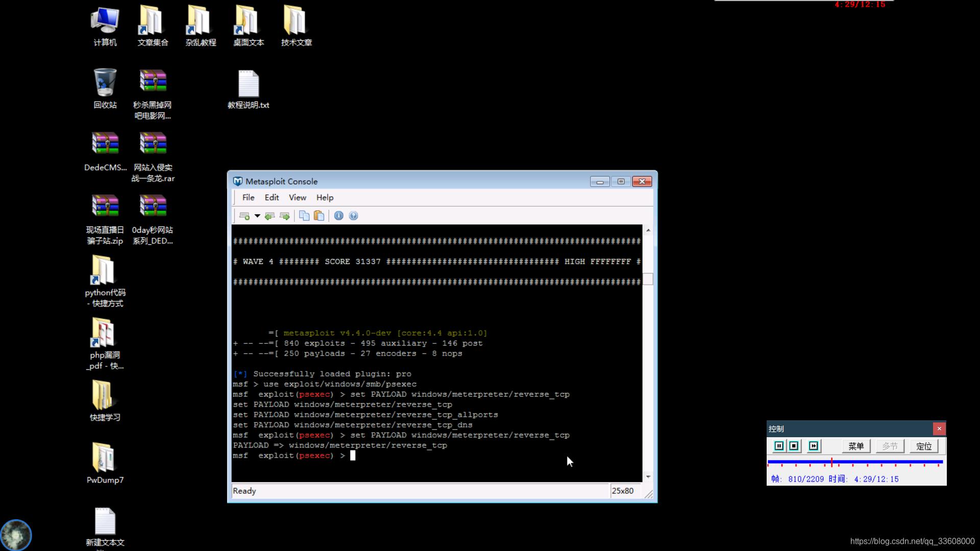Click the Paste clipboard icon in toolbar
The width and height of the screenshot is (980, 551).
tap(319, 216)
